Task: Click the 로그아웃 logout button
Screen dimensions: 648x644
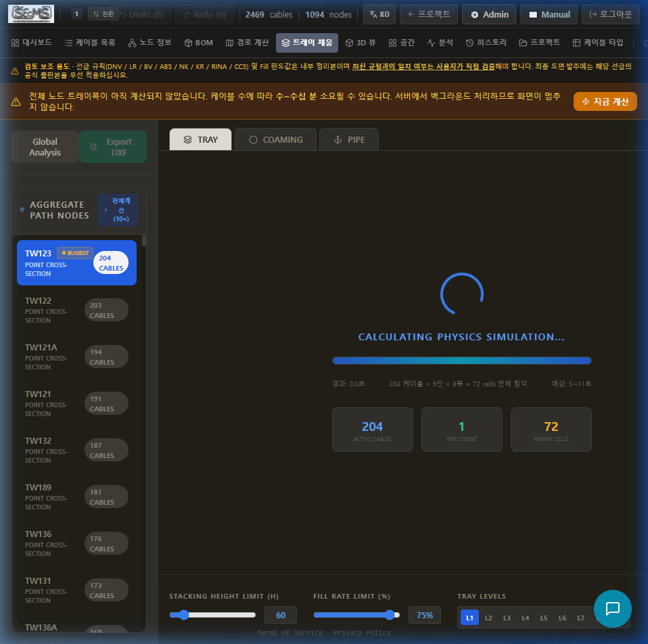Action: pyautogui.click(x=610, y=14)
